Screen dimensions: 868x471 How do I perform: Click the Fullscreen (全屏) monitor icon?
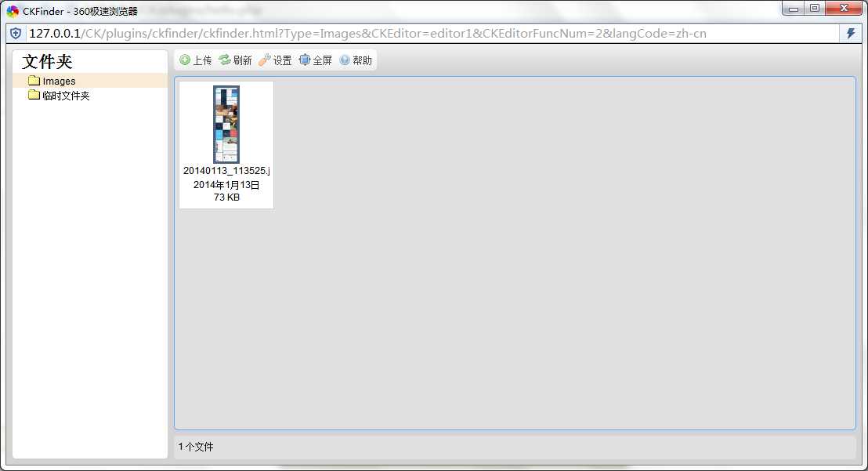tap(305, 60)
